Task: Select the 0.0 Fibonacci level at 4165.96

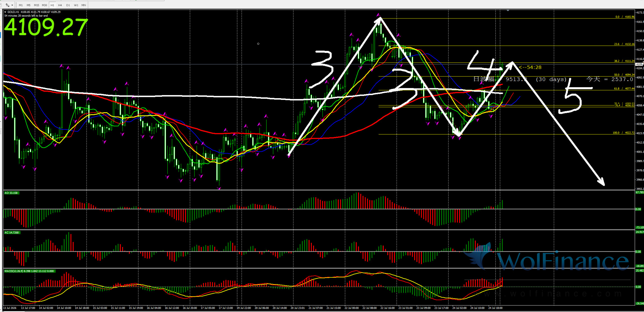Action: coord(625,17)
